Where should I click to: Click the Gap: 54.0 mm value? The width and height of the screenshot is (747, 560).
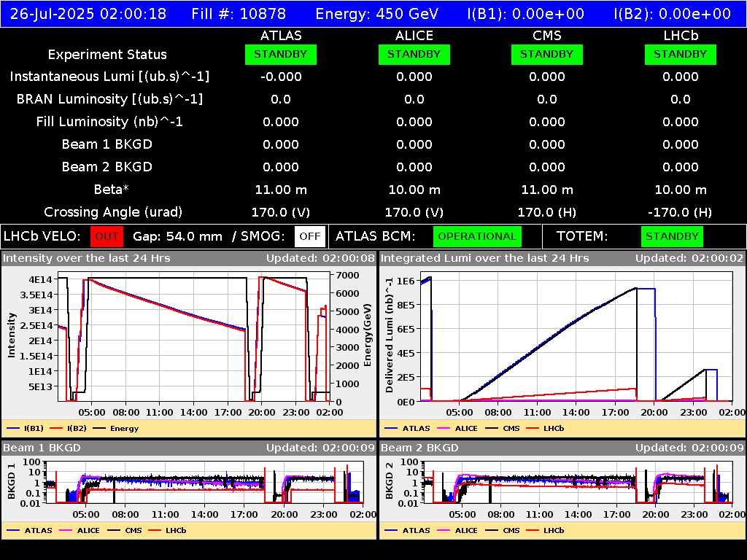[178, 237]
